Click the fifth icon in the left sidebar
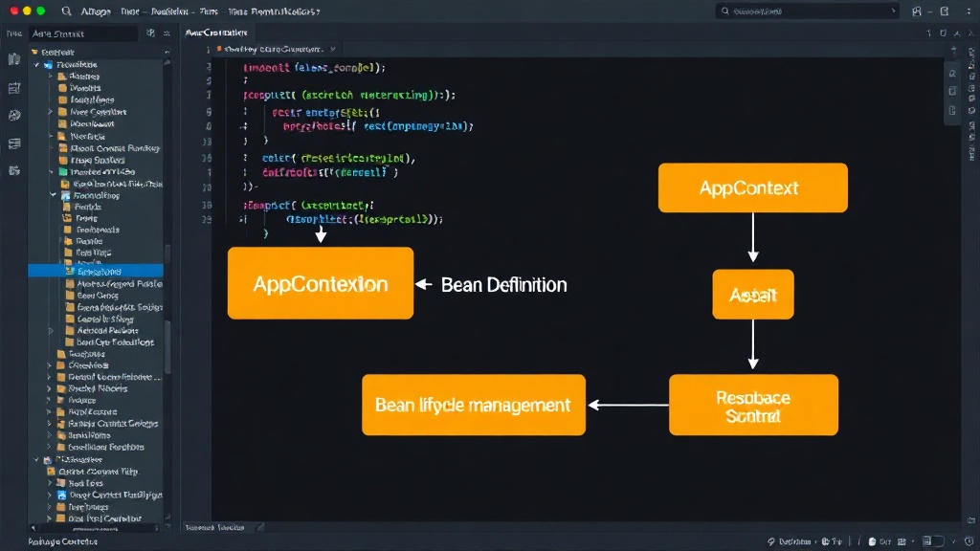Screen dimensions: 980x551 click(14, 170)
